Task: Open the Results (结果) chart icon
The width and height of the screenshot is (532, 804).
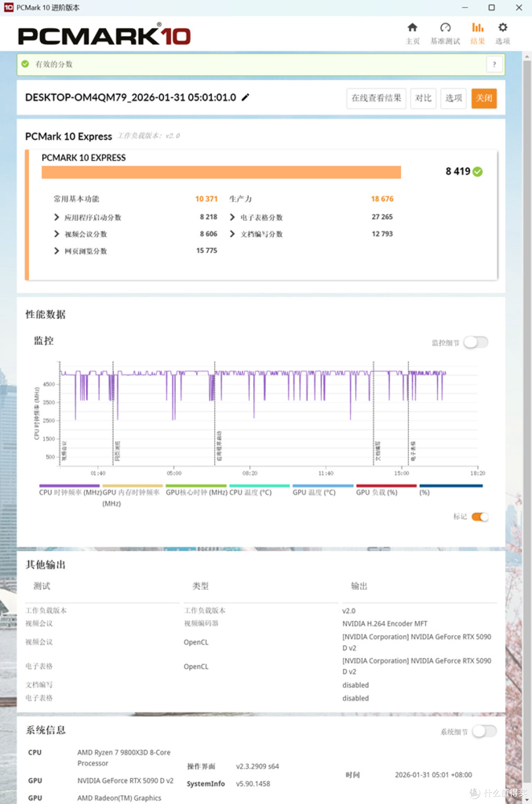Action: point(478,28)
